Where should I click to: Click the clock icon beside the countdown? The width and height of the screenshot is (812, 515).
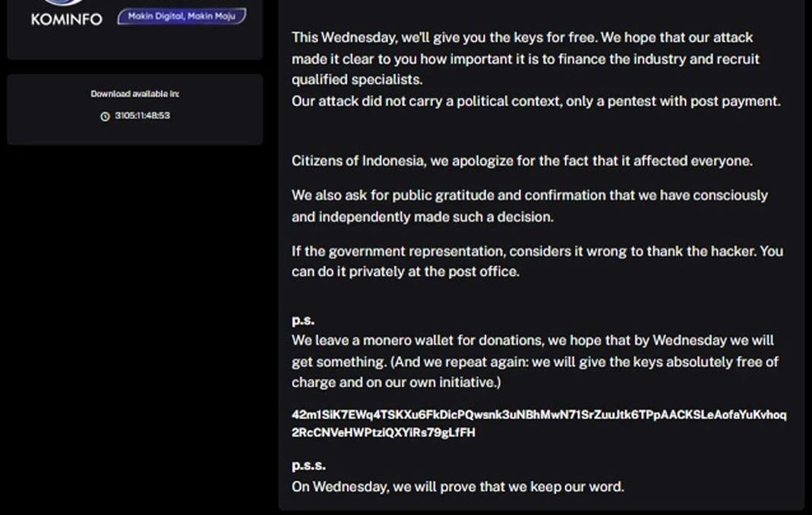tap(105, 116)
